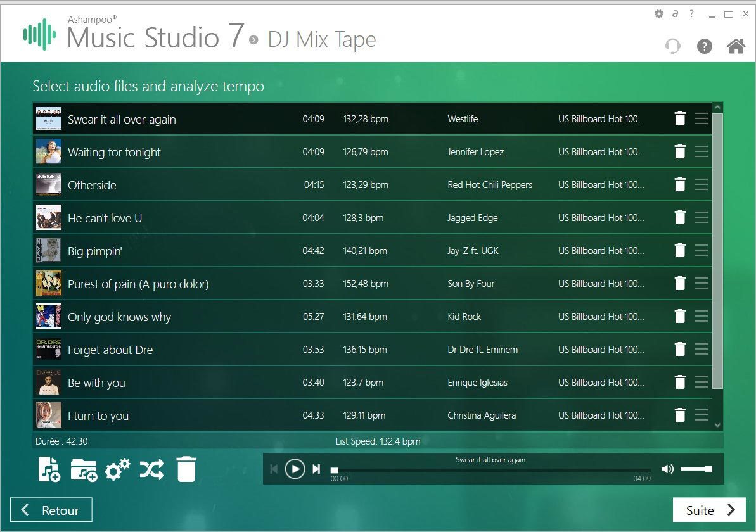Screen dimensions: 756x532
Task: Click the reorder handle for Swear it all over again
Action: click(701, 118)
